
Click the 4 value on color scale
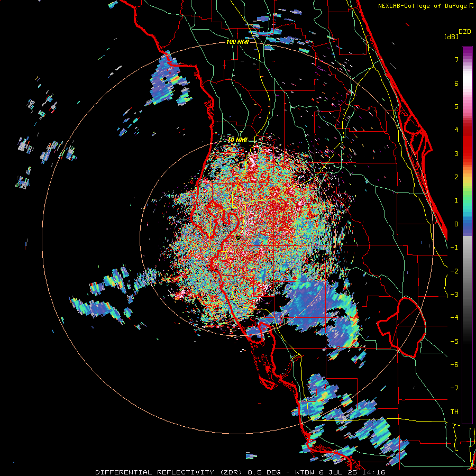click(456, 130)
